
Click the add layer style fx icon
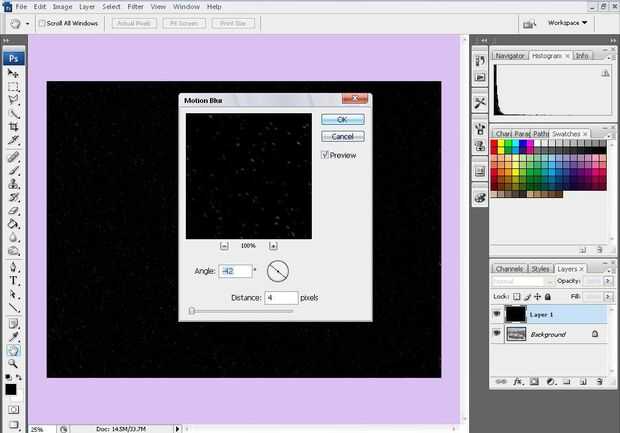pyautogui.click(x=518, y=382)
